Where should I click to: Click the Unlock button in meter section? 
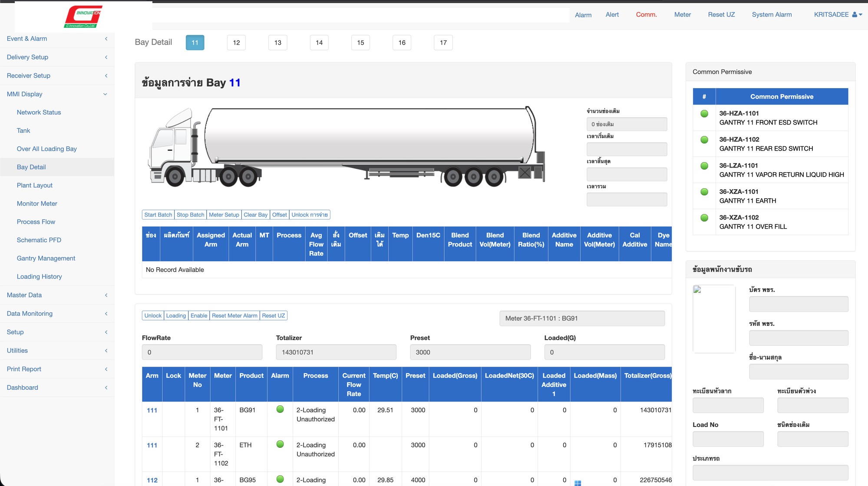[153, 315]
